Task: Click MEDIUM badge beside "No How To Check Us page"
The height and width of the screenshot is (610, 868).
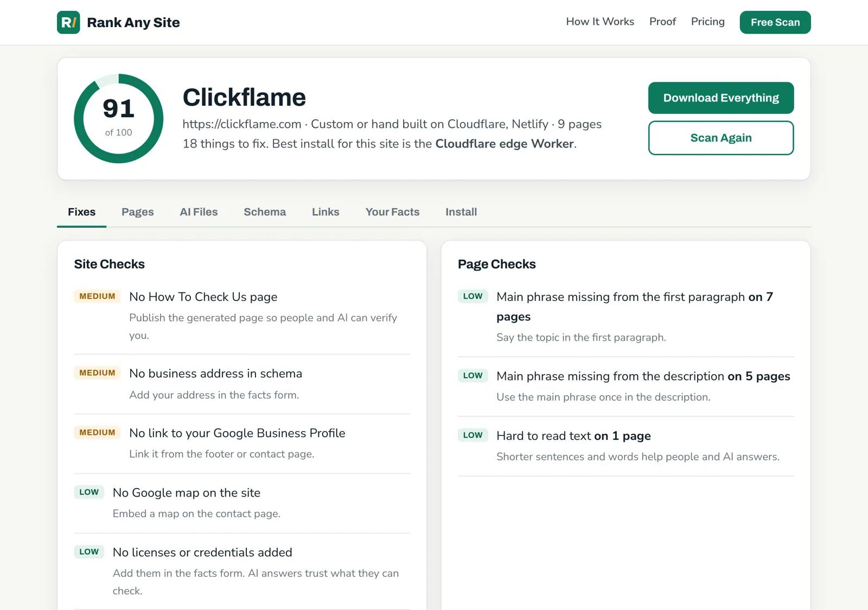Action: [x=97, y=296]
